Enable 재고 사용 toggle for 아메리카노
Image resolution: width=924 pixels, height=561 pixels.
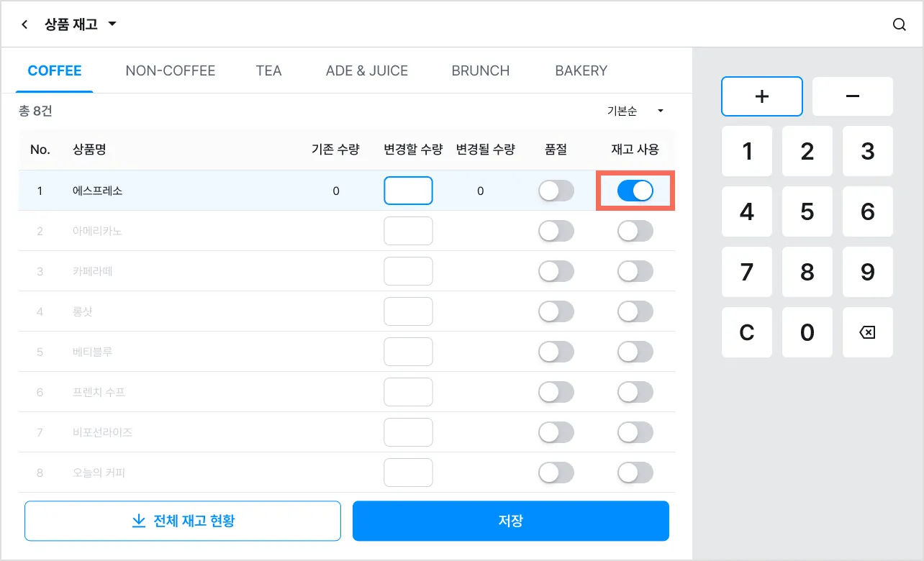click(635, 231)
